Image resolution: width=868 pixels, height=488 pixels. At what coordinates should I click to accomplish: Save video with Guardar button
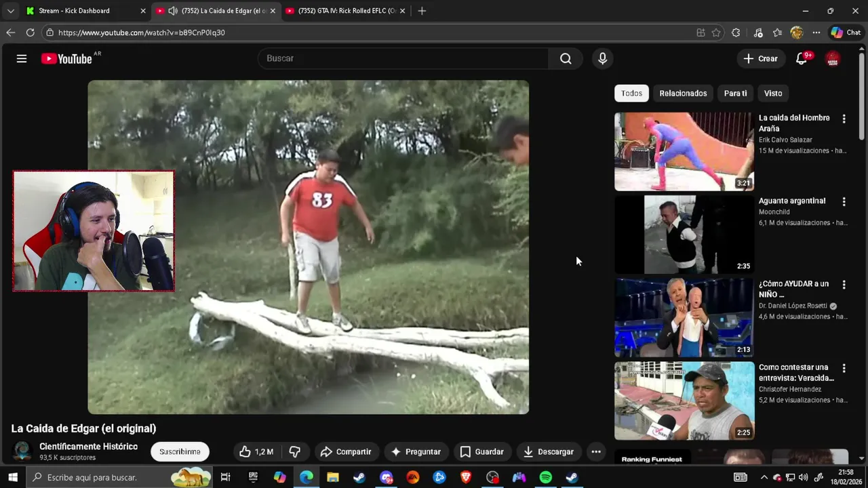[481, 451]
